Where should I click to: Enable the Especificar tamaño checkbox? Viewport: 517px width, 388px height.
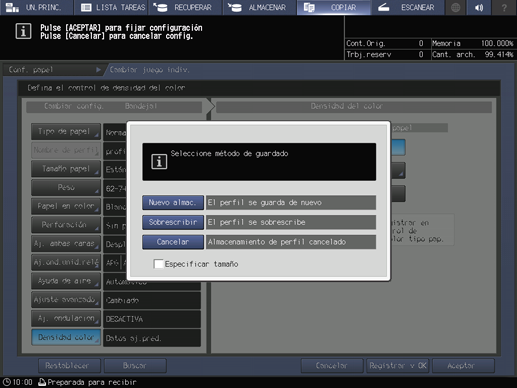tap(159, 264)
